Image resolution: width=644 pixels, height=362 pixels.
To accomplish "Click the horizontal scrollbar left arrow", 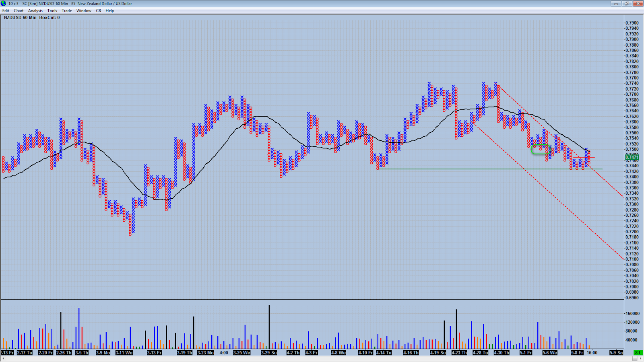I will click(3, 358).
